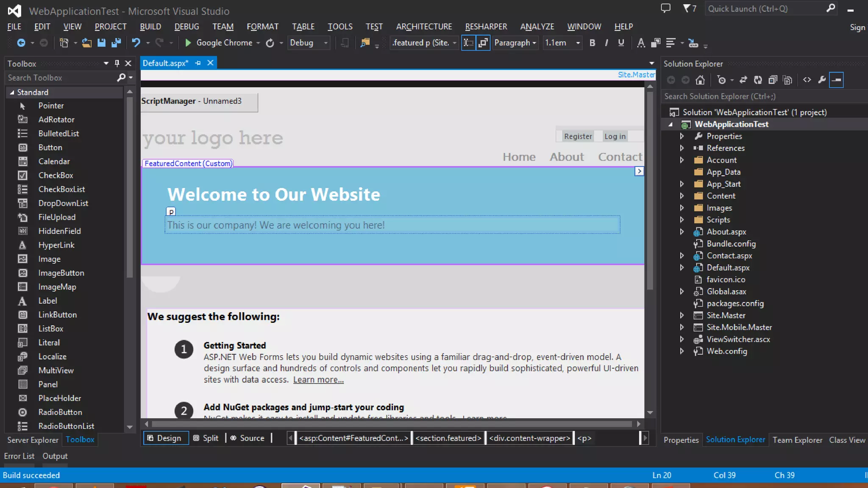
Task: Open the RESHARPER menu
Action: (486, 26)
